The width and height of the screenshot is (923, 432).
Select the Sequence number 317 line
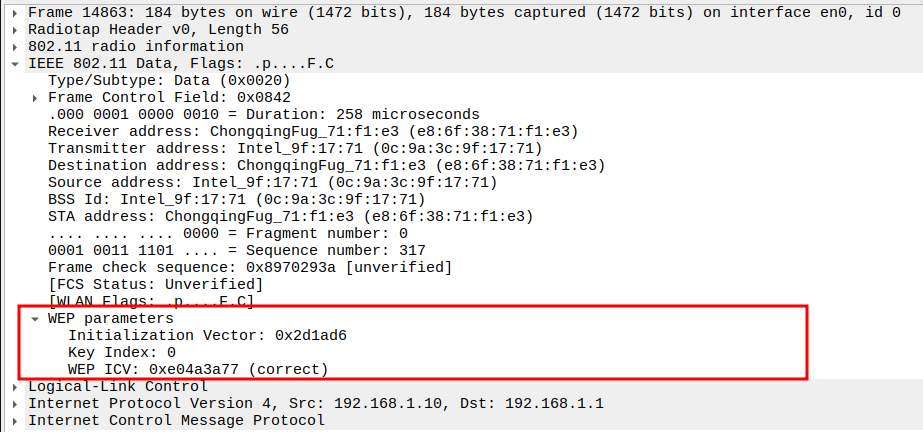[236, 250]
